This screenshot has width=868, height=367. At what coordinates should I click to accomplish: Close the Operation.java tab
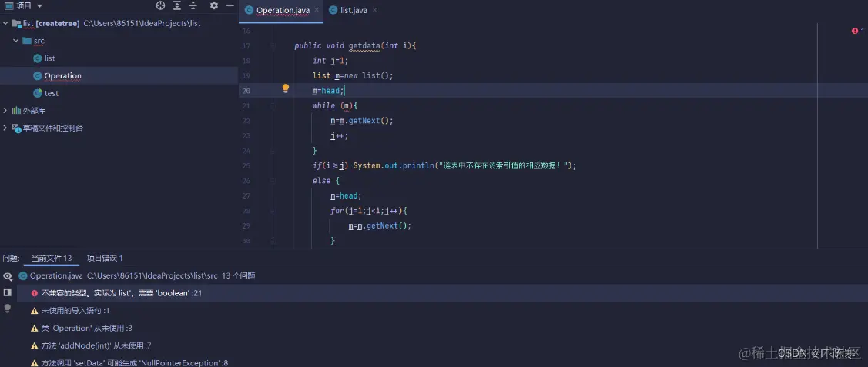coord(317,11)
